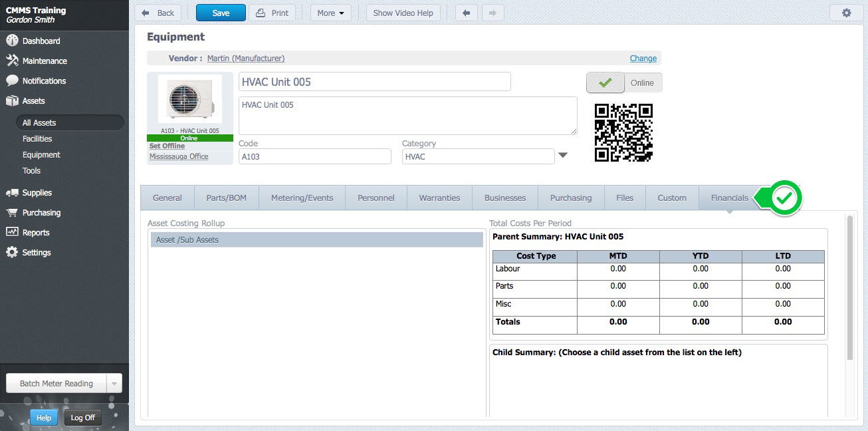Click the Assets boxes icon
868x431 pixels.
click(12, 100)
